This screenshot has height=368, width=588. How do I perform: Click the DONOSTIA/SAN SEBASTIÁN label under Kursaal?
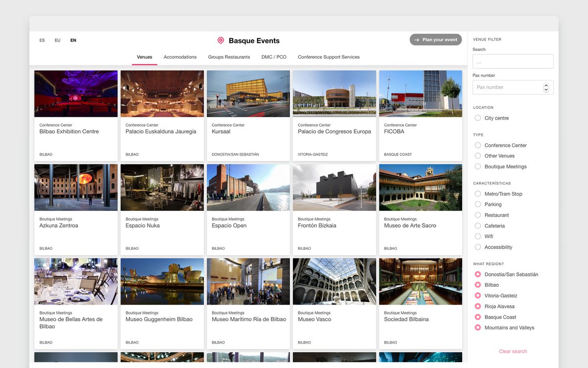[235, 155]
